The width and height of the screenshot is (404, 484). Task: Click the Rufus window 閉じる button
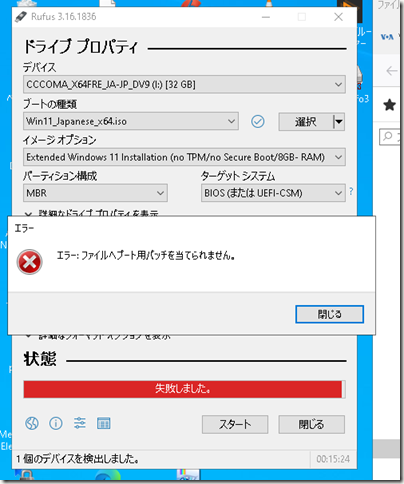point(311,424)
